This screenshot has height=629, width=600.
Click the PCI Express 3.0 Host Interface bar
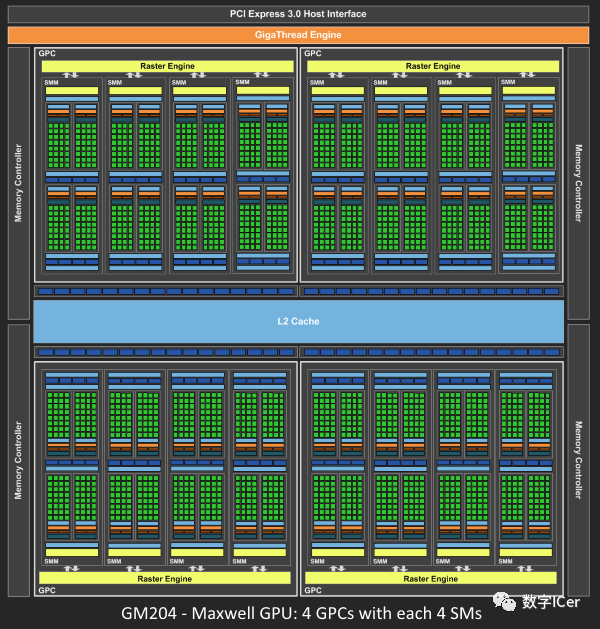click(298, 14)
